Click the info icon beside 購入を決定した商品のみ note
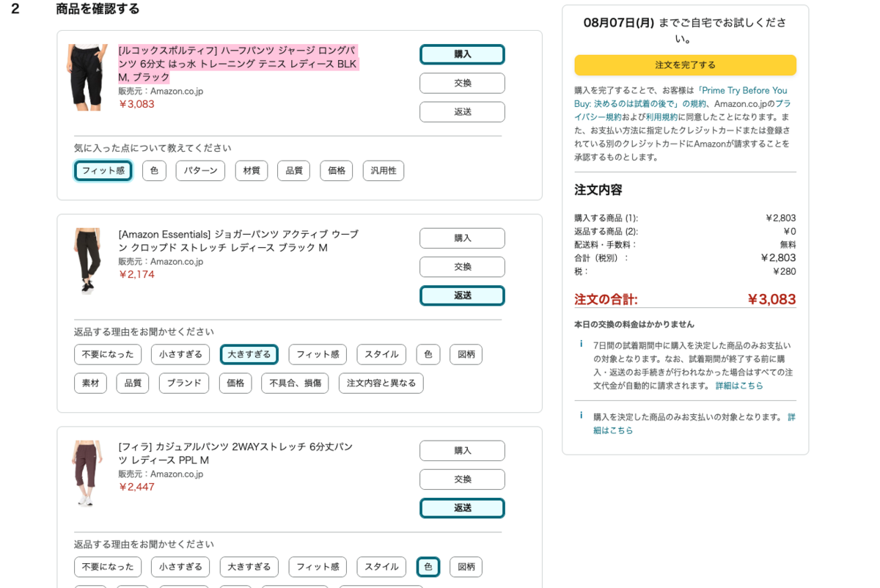Viewport: 880px width, 588px height. 581,415
